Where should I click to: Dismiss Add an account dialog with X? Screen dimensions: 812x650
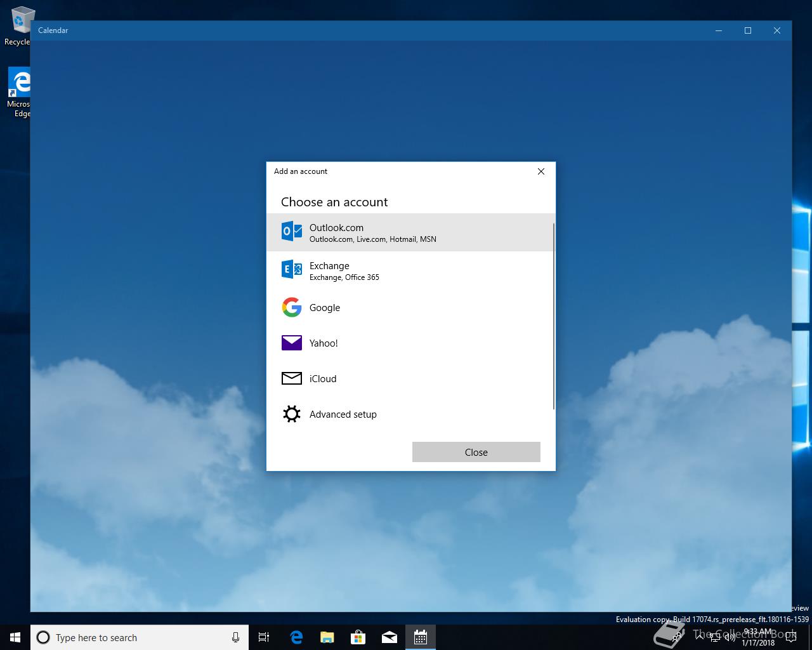tap(541, 171)
